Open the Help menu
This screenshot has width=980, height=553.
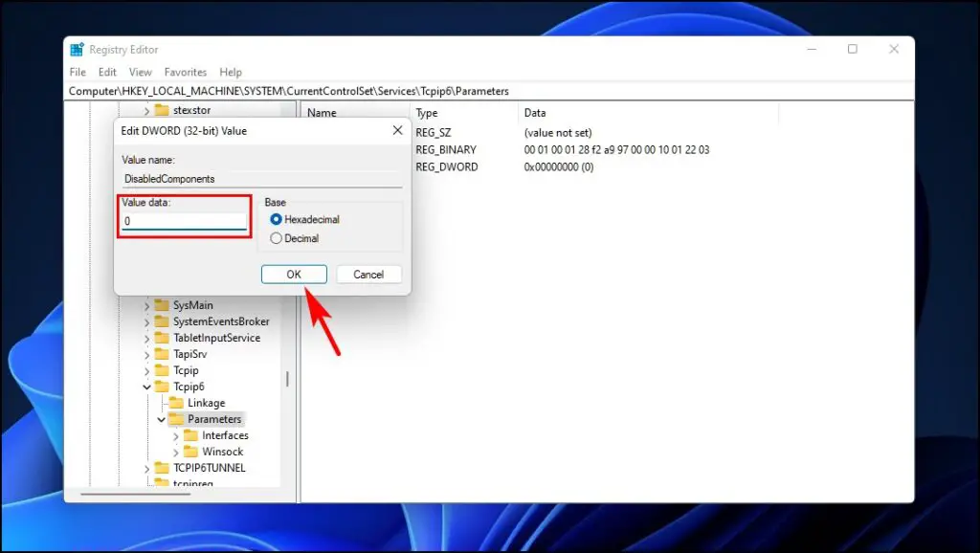coord(230,72)
